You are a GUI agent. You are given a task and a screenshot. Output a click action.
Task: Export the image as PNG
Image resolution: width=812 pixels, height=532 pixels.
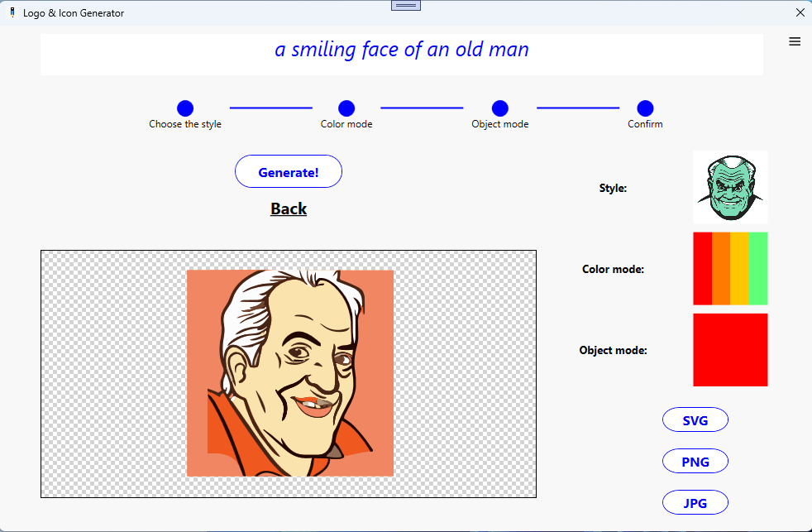coord(695,462)
